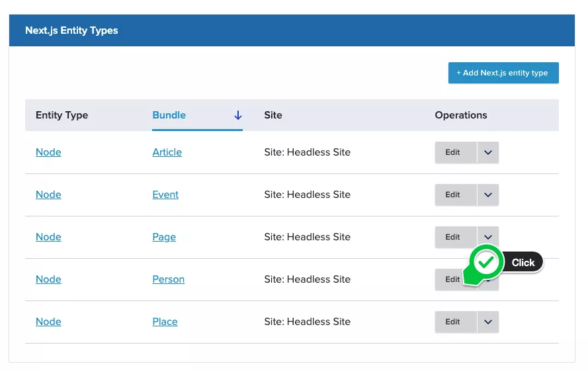
Task: Open the Page bundle link
Action: click(x=164, y=237)
